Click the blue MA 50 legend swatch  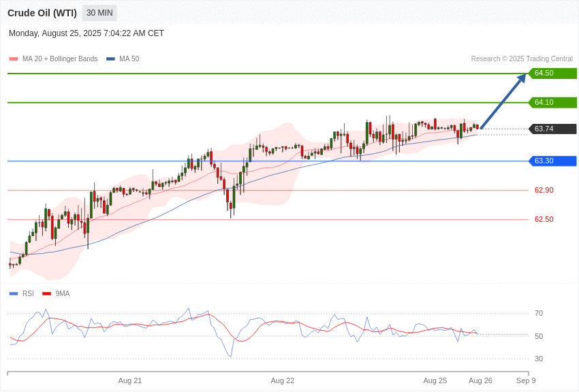pyautogui.click(x=110, y=59)
